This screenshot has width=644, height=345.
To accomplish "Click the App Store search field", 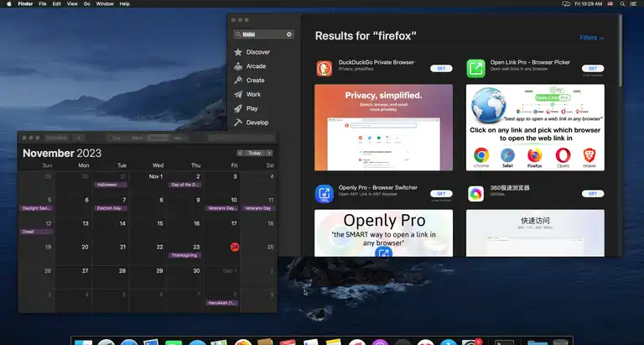I will (x=263, y=34).
